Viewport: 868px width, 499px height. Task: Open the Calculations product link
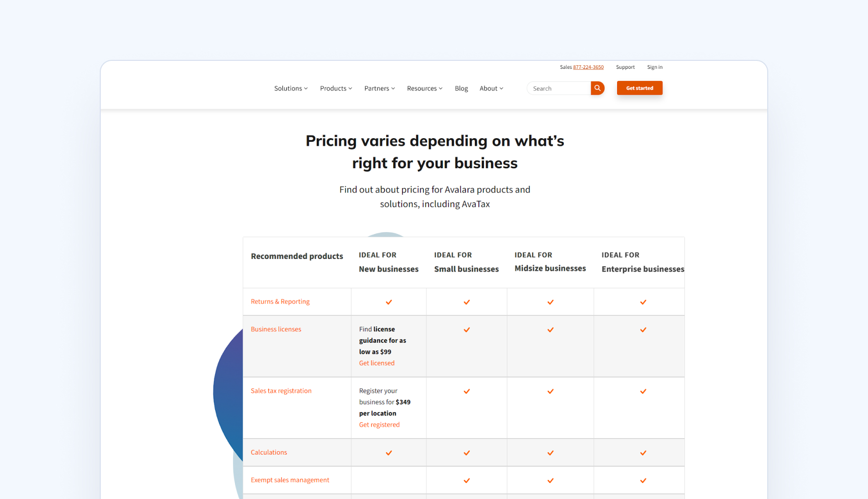(269, 452)
